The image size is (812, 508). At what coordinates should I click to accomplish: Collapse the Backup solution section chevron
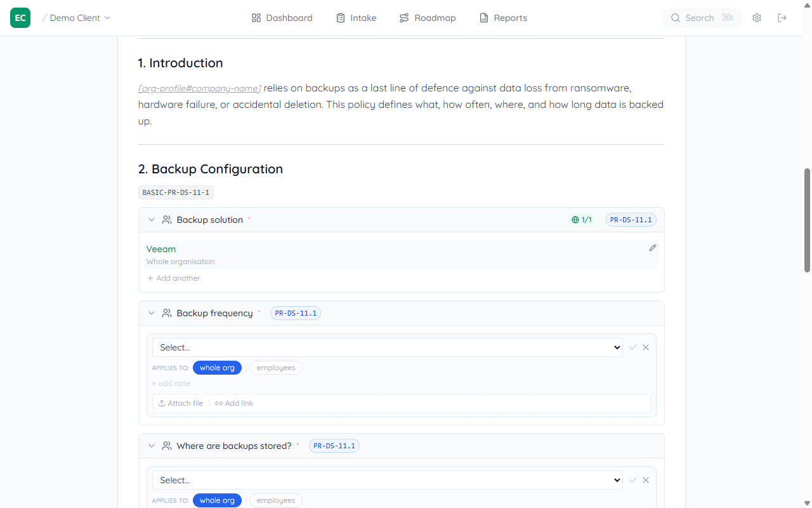(x=152, y=220)
